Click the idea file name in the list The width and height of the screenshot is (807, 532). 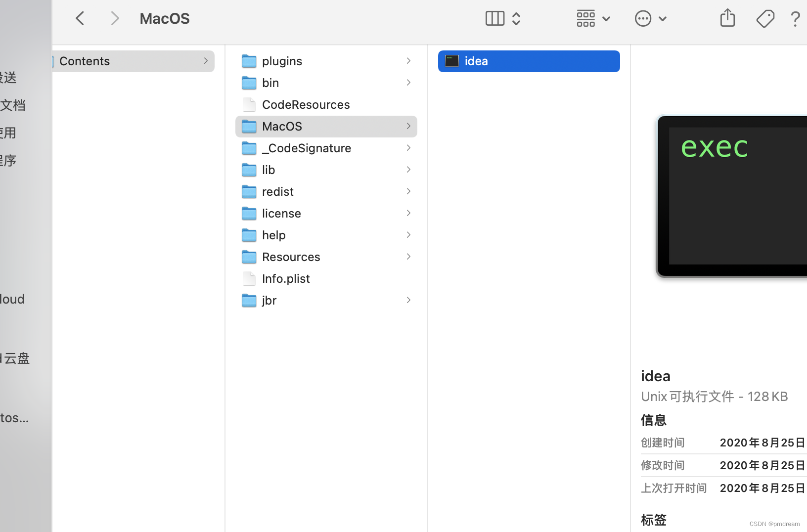click(x=476, y=61)
